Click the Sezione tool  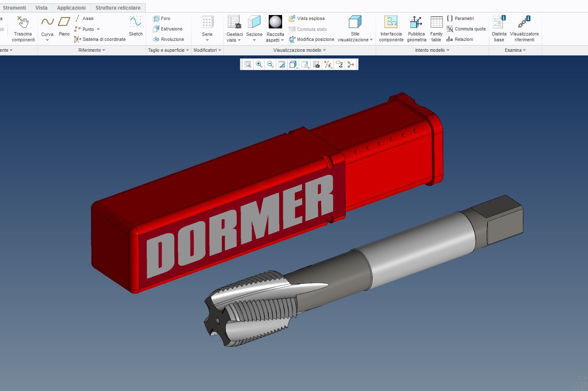click(x=254, y=26)
